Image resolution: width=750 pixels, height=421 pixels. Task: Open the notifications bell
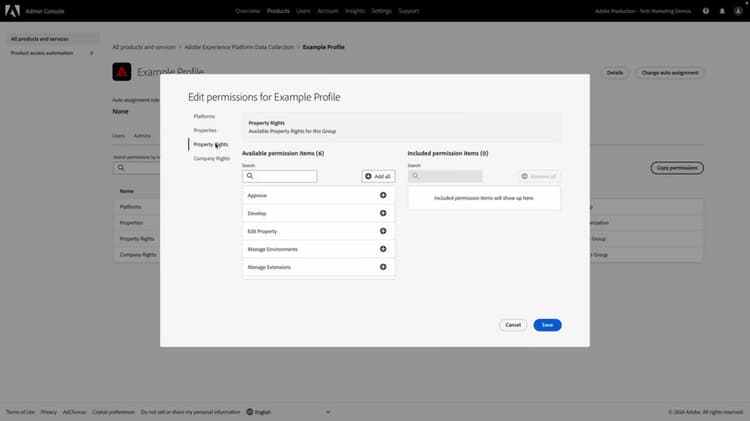click(722, 11)
